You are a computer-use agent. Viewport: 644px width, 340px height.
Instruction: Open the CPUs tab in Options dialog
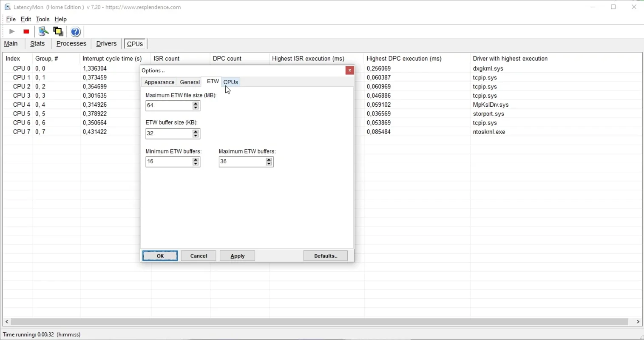point(231,82)
